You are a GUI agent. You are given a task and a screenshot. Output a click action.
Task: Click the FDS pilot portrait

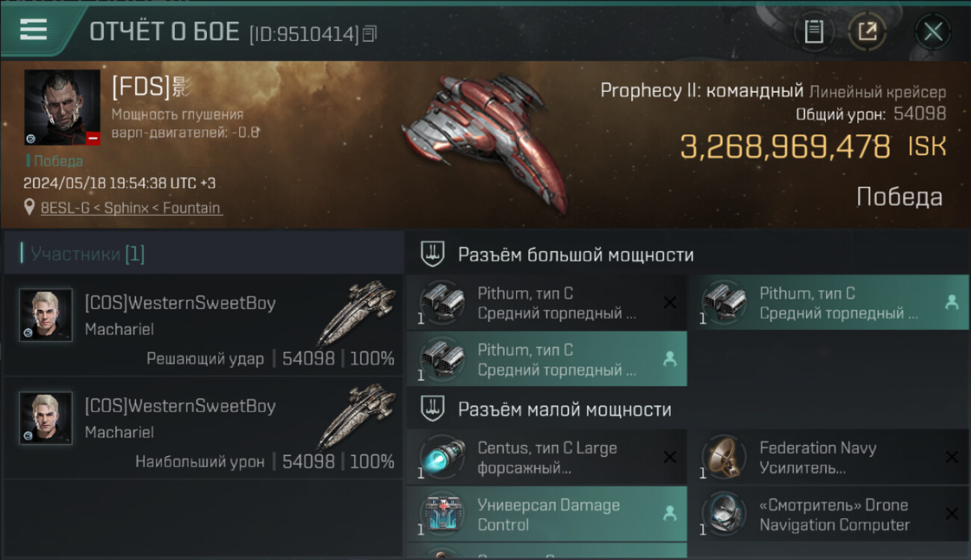point(62,108)
